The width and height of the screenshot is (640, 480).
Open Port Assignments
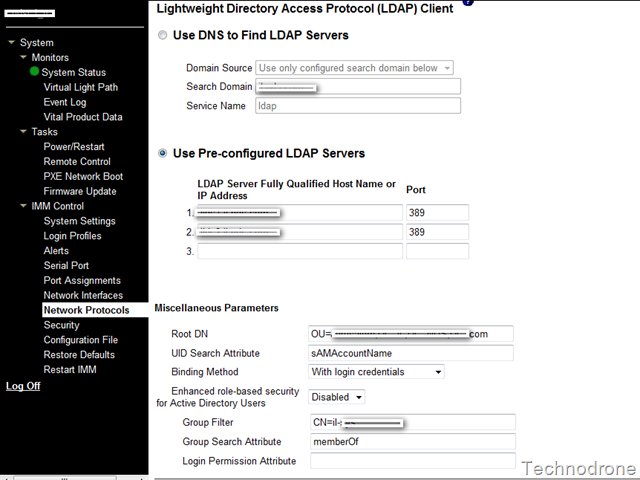click(82, 281)
